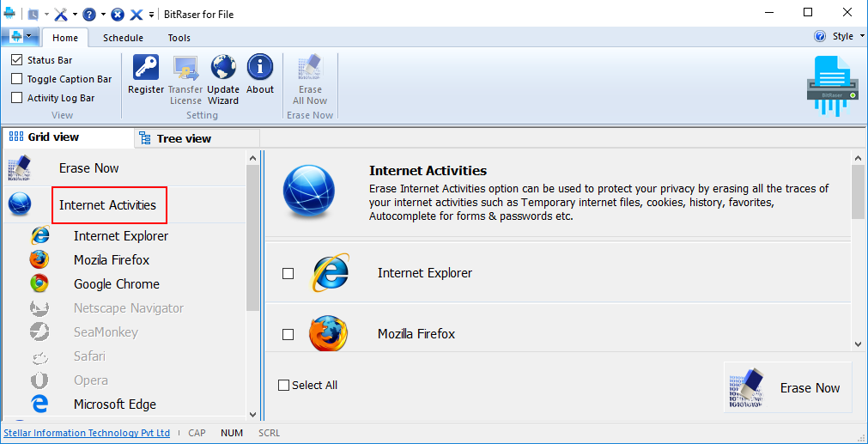Click the right panel scroll down arrow
This screenshot has width=868, height=444.
click(858, 344)
